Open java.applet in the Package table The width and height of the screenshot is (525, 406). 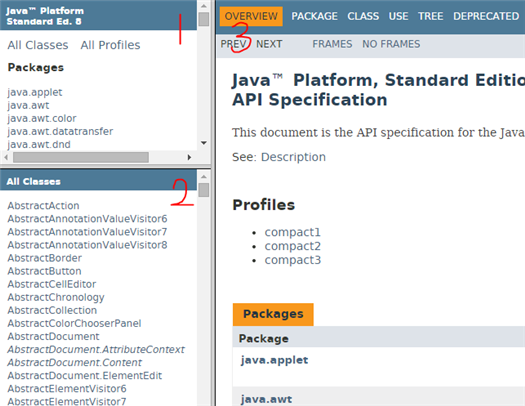point(274,360)
